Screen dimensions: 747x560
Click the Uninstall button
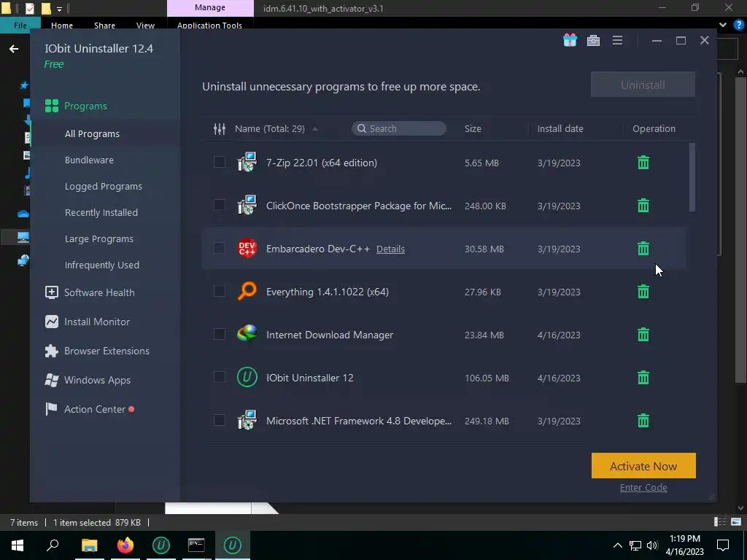tap(643, 85)
